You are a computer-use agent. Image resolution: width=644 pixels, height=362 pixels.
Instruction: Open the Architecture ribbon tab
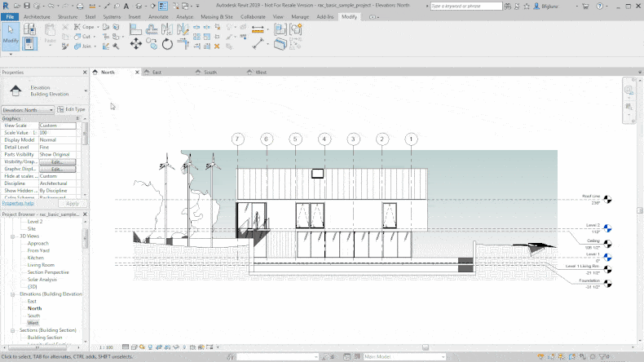pyautogui.click(x=36, y=16)
